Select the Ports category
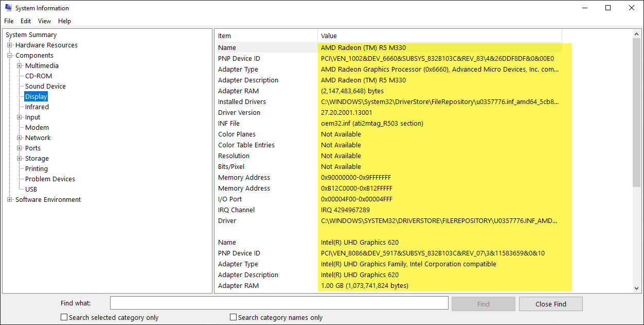644x325 pixels. tap(33, 148)
